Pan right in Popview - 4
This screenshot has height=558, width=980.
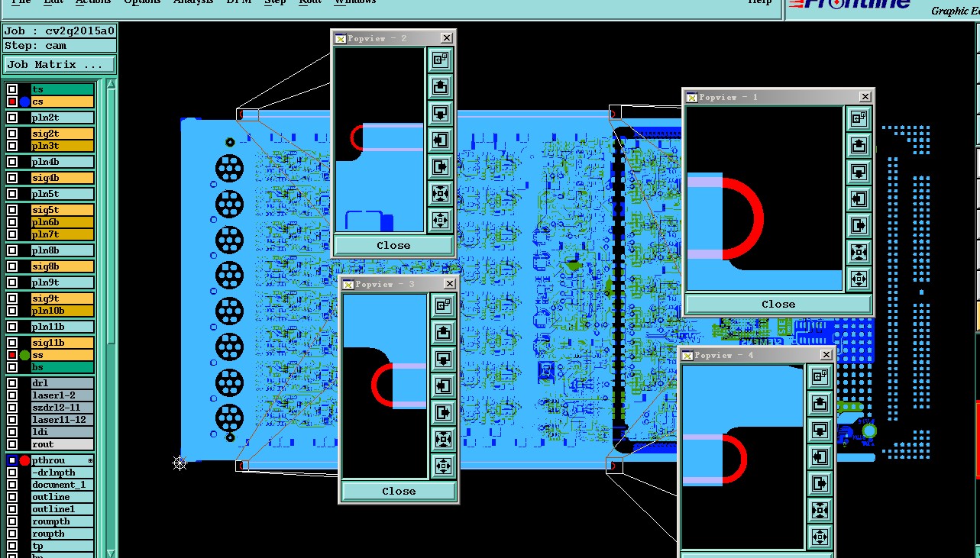point(820,484)
